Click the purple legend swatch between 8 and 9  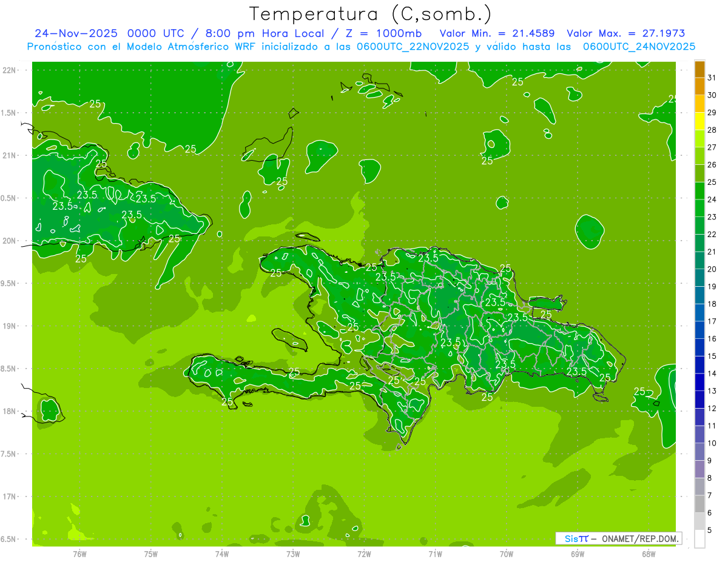(x=699, y=469)
